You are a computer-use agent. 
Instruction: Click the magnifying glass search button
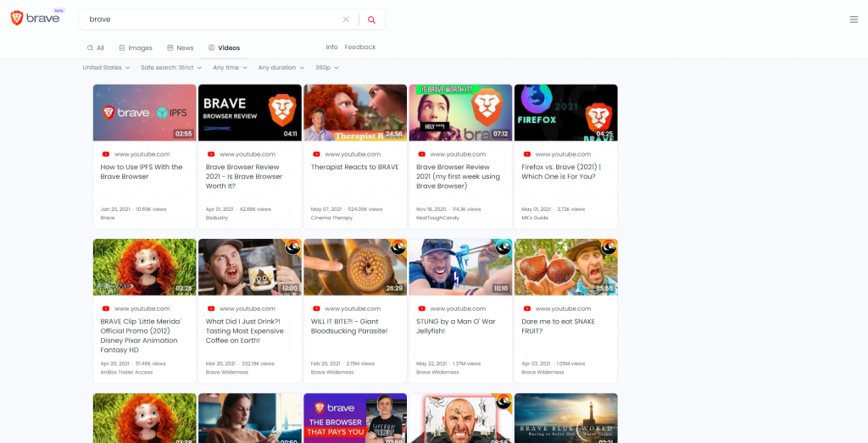371,19
